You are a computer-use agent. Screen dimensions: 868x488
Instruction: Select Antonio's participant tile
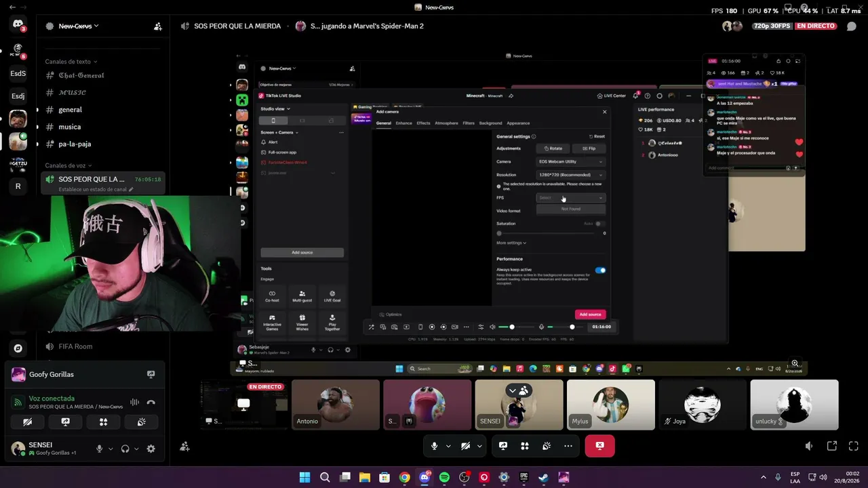(x=336, y=405)
